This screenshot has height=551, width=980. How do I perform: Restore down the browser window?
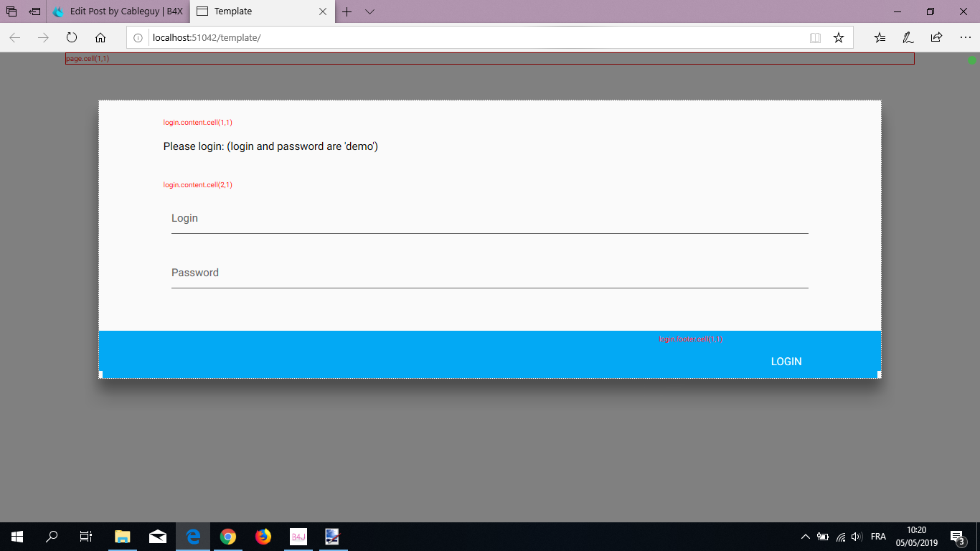tap(930, 11)
